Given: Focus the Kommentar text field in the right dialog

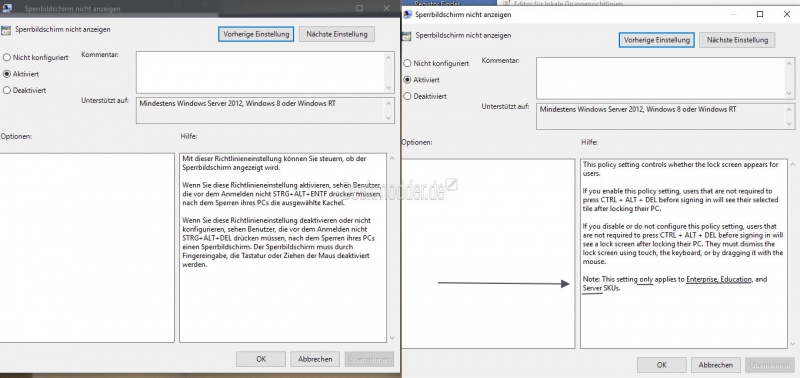Looking at the screenshot, I should point(661,78).
